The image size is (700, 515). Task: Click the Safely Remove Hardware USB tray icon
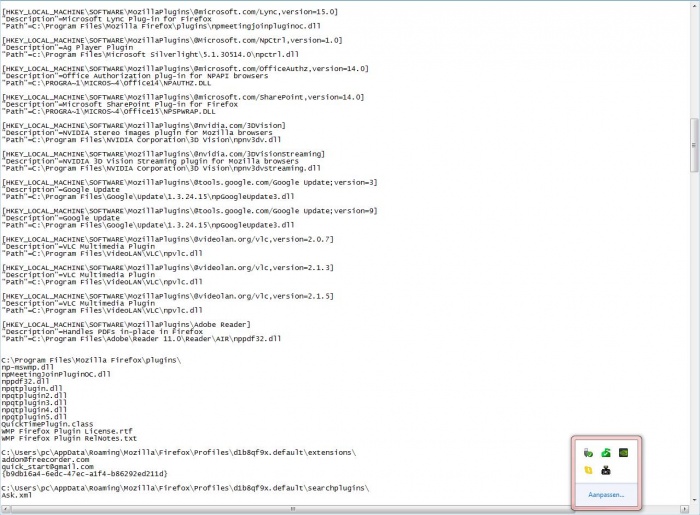click(x=588, y=453)
